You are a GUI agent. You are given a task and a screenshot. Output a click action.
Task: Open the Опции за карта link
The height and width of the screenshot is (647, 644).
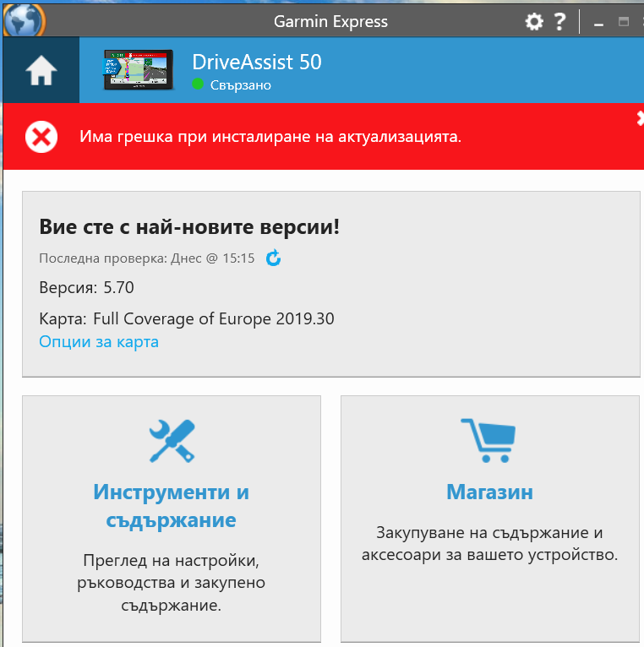(x=99, y=341)
